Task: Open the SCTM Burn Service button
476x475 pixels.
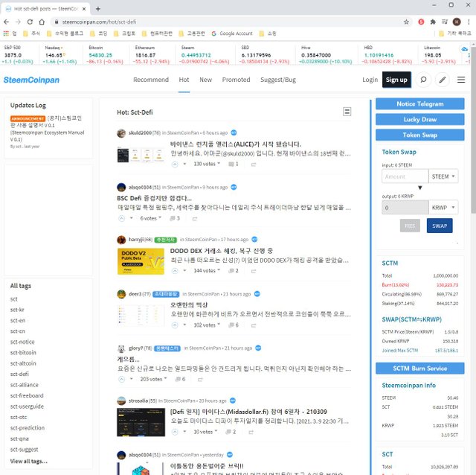Action: coord(419,369)
